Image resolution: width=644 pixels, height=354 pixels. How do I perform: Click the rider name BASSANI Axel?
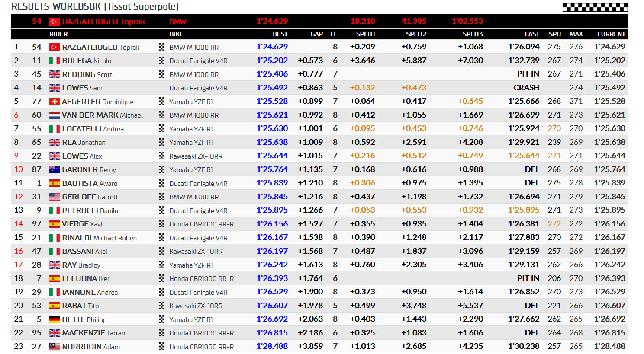(x=84, y=251)
